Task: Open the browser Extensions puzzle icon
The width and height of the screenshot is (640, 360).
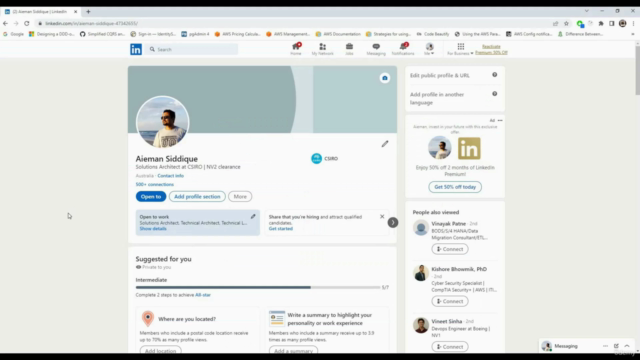Action: (x=601, y=24)
